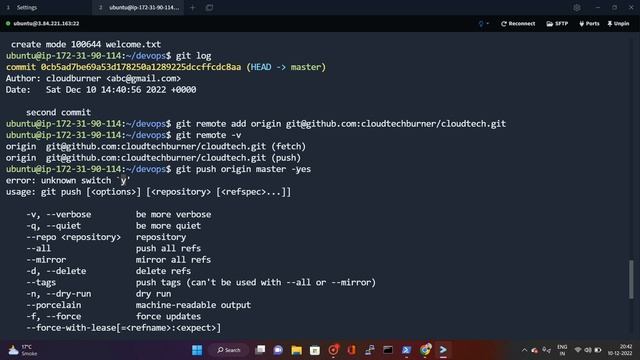The image size is (640, 360).
Task: Open the blue PowerShell taskbar icon
Action: (406, 350)
